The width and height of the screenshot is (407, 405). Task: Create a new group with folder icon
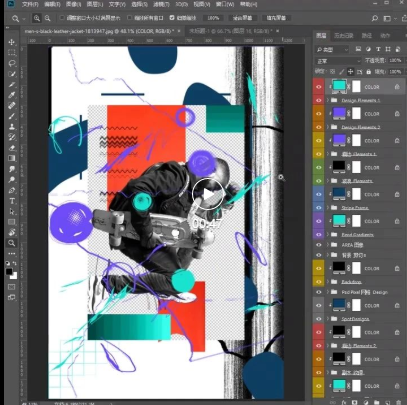pyautogui.click(x=376, y=402)
